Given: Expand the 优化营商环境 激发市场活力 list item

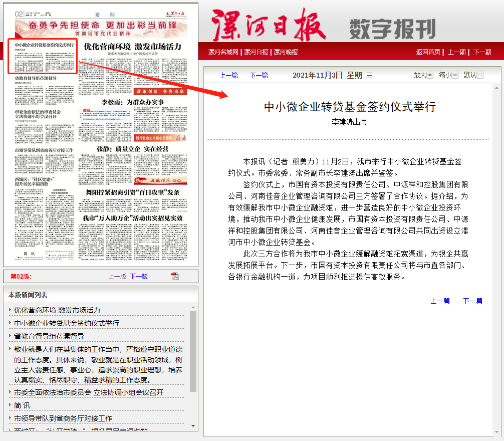Looking at the screenshot, I should [x=57, y=310].
